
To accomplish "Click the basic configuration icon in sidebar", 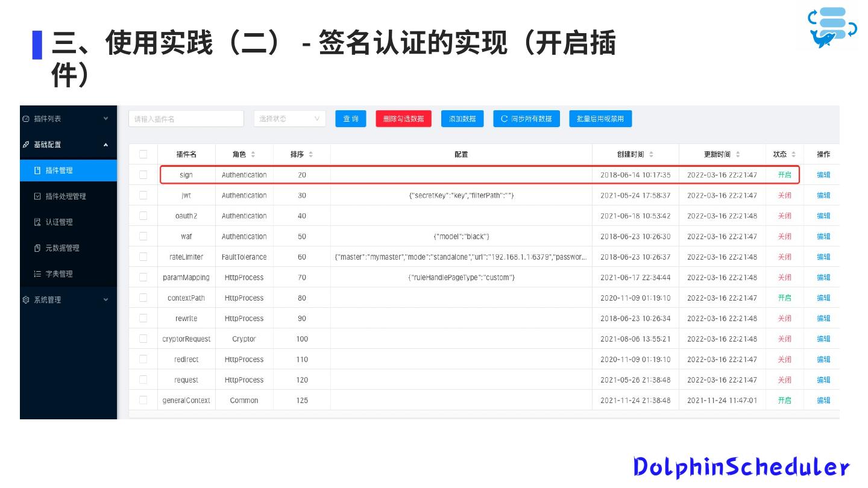I will coord(26,145).
